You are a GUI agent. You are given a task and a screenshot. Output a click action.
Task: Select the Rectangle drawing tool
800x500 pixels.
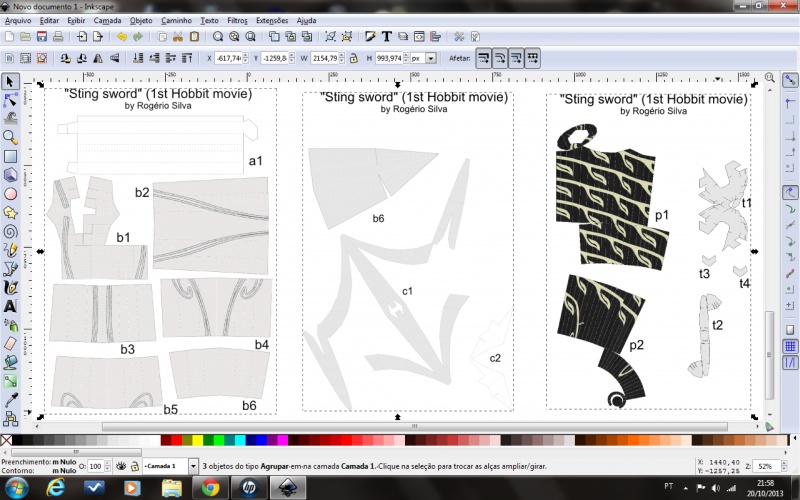(x=10, y=156)
